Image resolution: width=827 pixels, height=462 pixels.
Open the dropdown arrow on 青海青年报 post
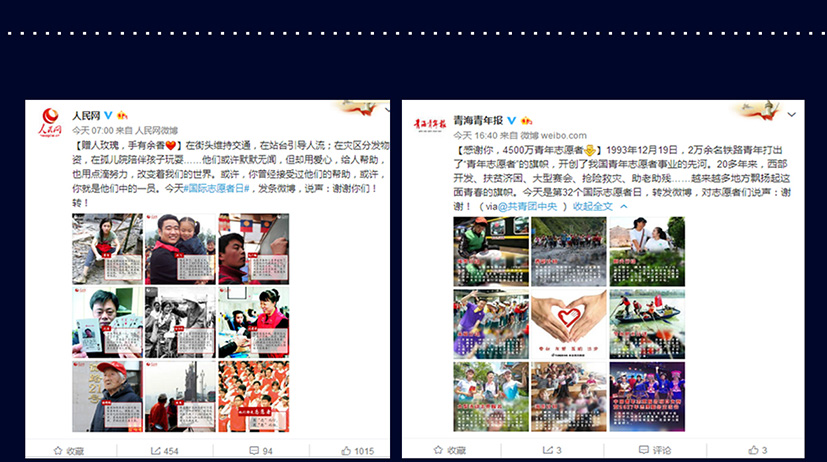pyautogui.click(x=792, y=114)
